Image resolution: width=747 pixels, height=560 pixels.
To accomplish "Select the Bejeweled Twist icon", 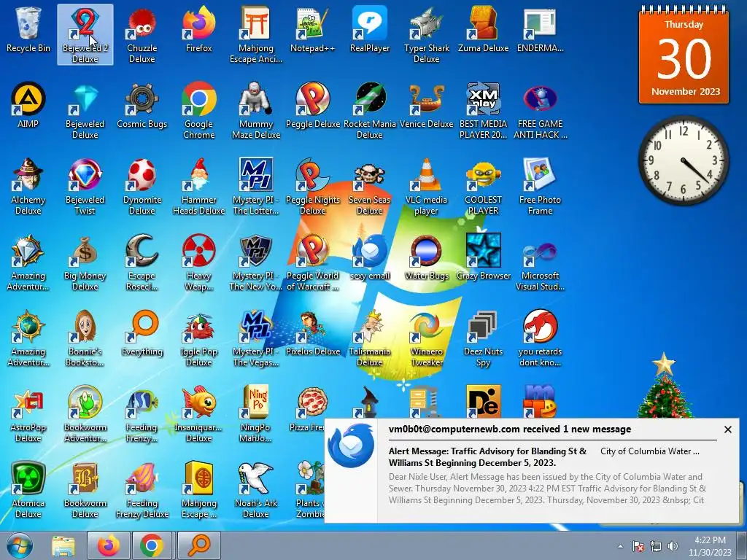I will (85, 186).
